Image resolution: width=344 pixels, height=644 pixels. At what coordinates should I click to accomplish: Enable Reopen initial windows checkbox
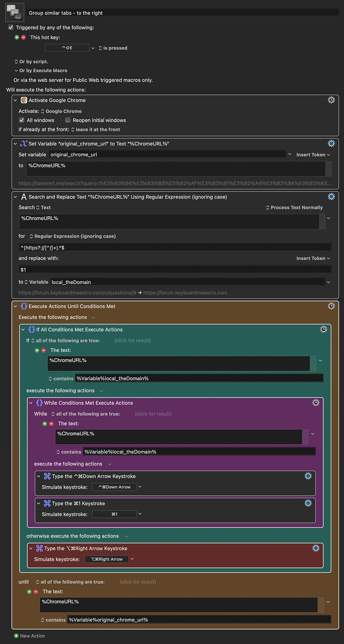[x=67, y=120]
